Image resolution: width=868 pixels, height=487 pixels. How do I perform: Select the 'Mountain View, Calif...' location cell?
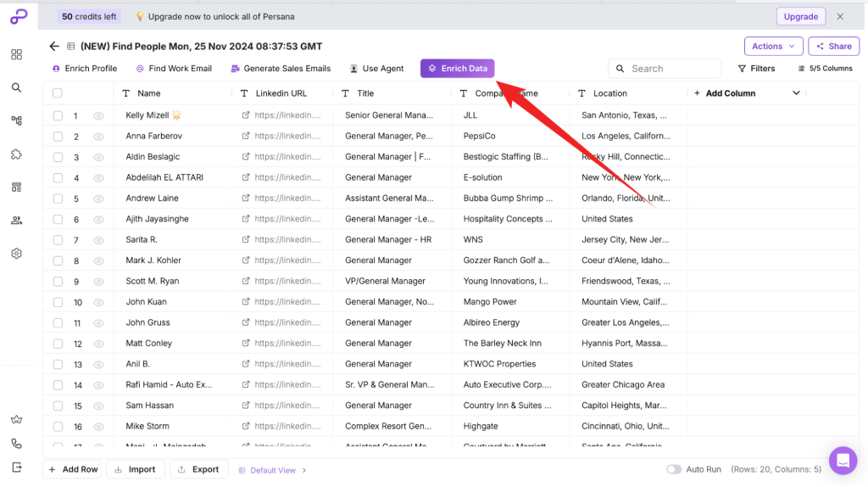(628, 302)
